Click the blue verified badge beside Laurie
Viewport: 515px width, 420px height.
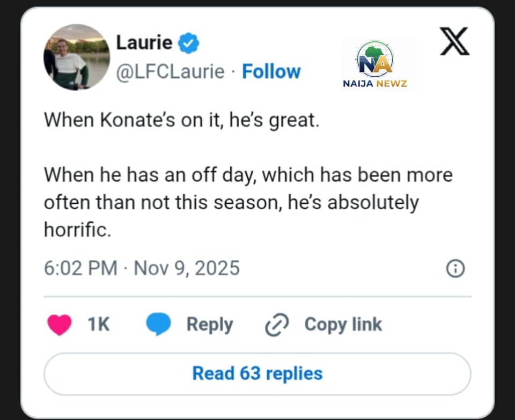tap(189, 43)
